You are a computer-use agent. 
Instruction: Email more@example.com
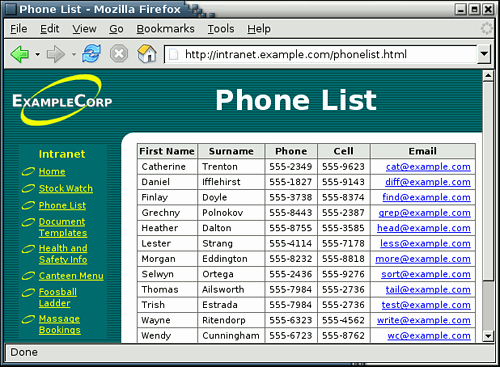pyautogui.click(x=423, y=259)
